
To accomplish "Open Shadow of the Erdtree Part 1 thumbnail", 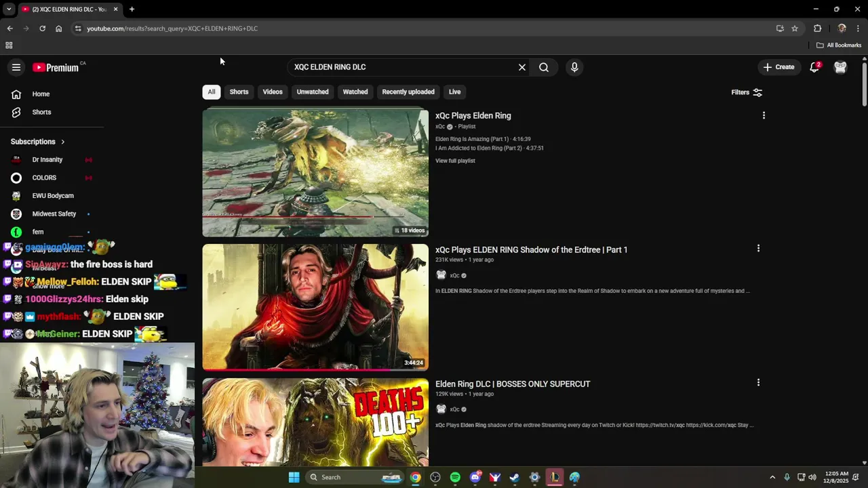I will pyautogui.click(x=315, y=307).
